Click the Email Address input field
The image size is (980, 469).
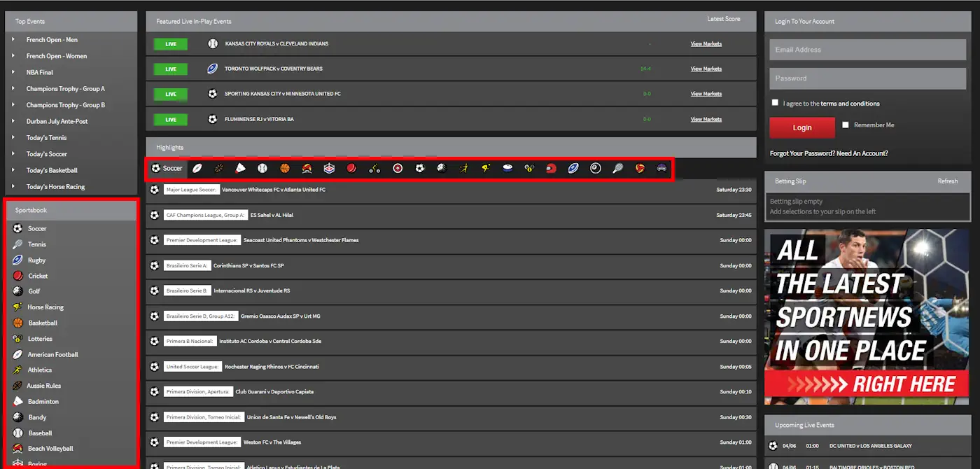(867, 49)
